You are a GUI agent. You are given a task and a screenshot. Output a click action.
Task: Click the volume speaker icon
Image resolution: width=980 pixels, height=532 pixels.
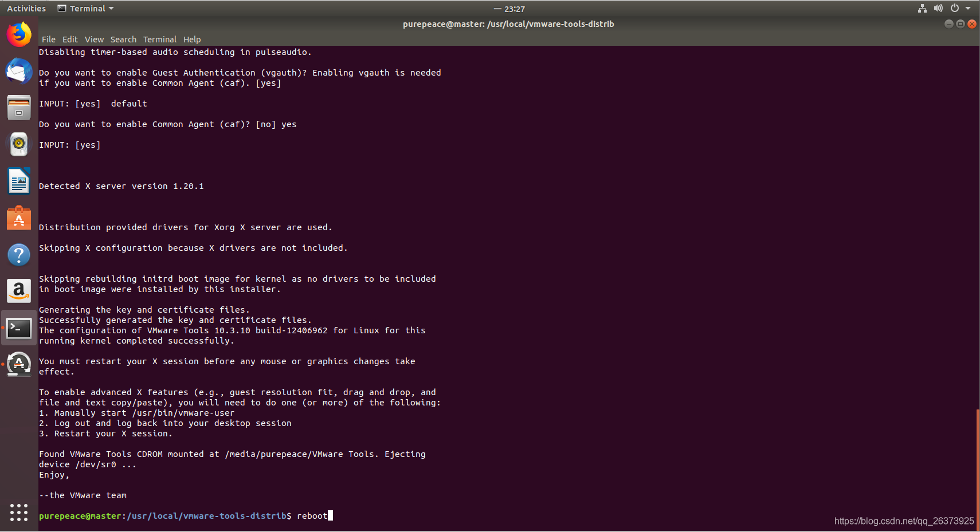point(938,9)
